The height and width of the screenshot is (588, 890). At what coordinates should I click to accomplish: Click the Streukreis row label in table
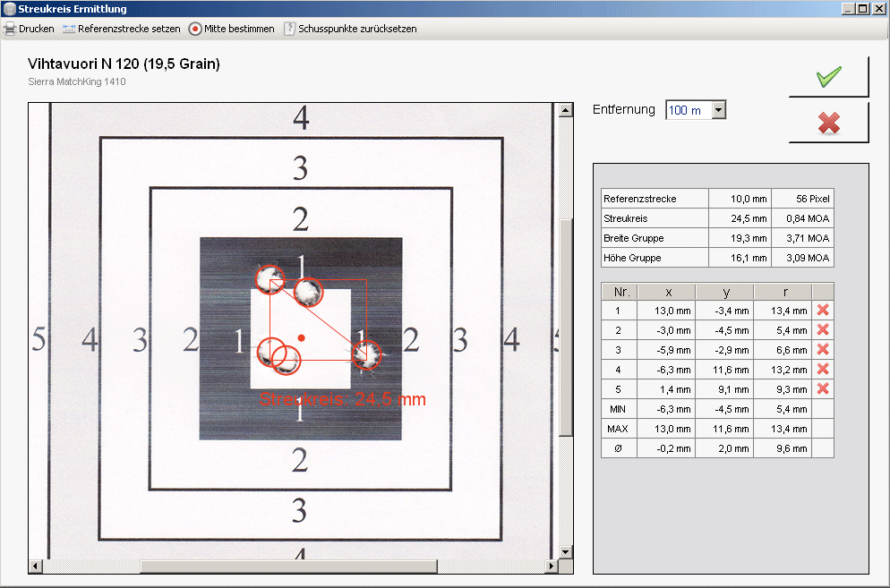tap(626, 218)
